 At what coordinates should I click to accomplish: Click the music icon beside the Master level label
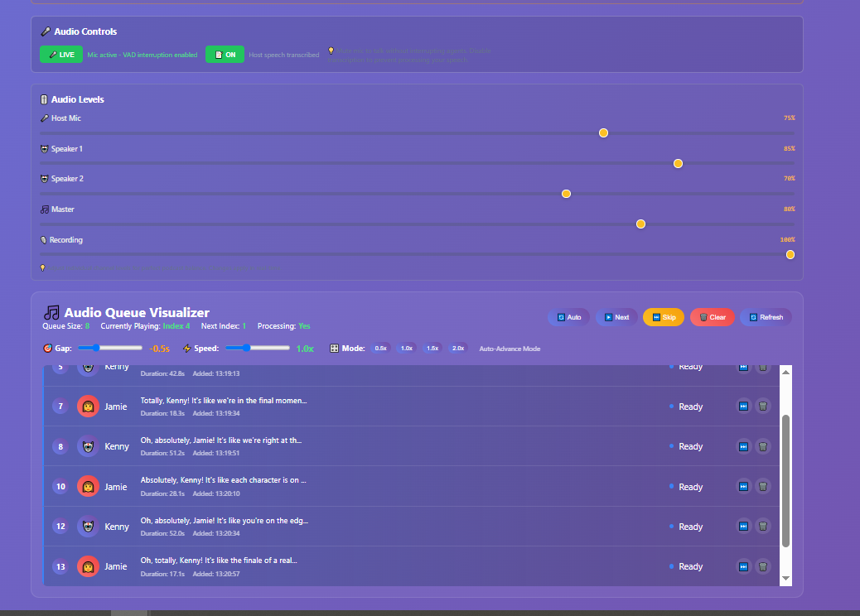pyautogui.click(x=44, y=209)
